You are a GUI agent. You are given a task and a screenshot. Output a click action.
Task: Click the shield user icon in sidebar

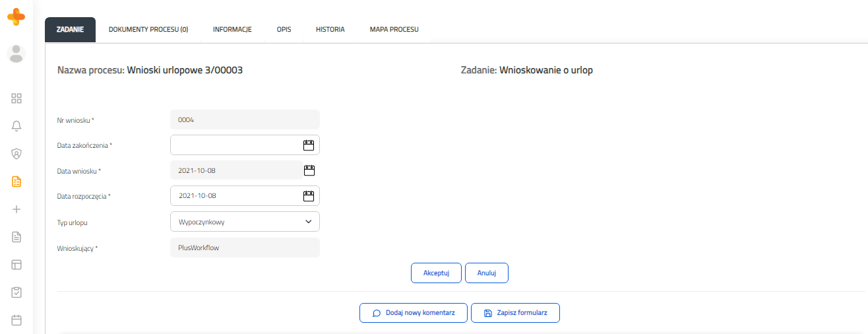point(16,154)
